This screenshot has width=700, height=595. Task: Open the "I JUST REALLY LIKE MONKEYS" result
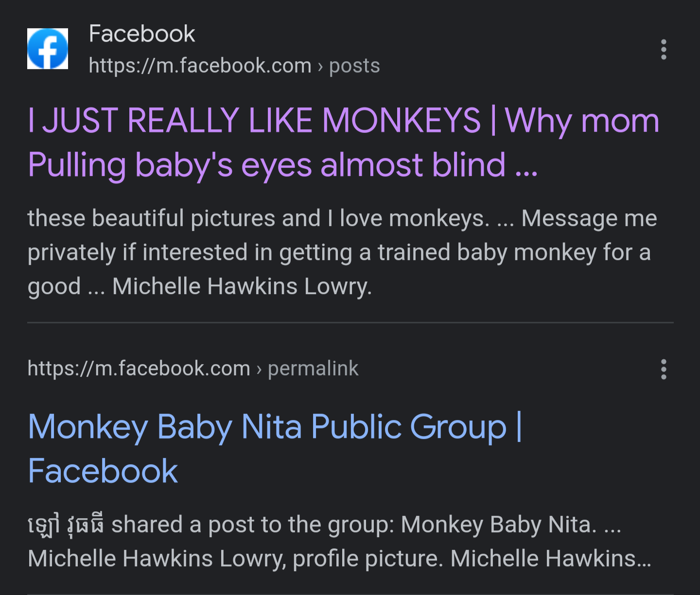tap(254, 121)
